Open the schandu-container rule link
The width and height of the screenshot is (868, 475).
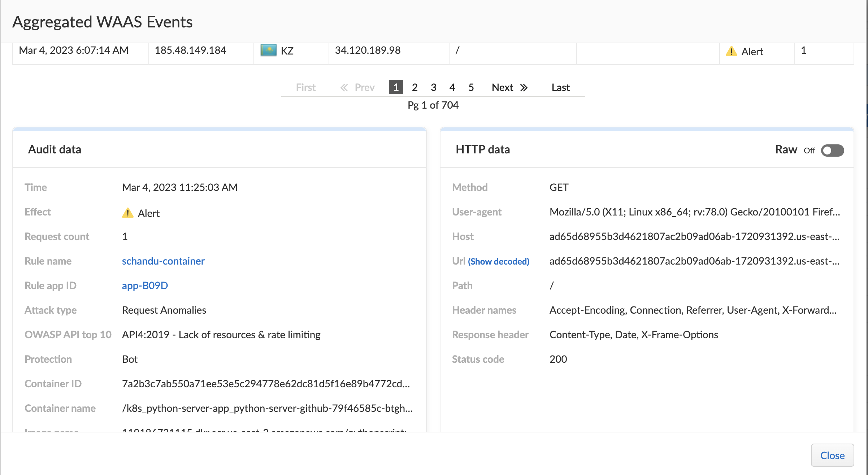pyautogui.click(x=163, y=261)
